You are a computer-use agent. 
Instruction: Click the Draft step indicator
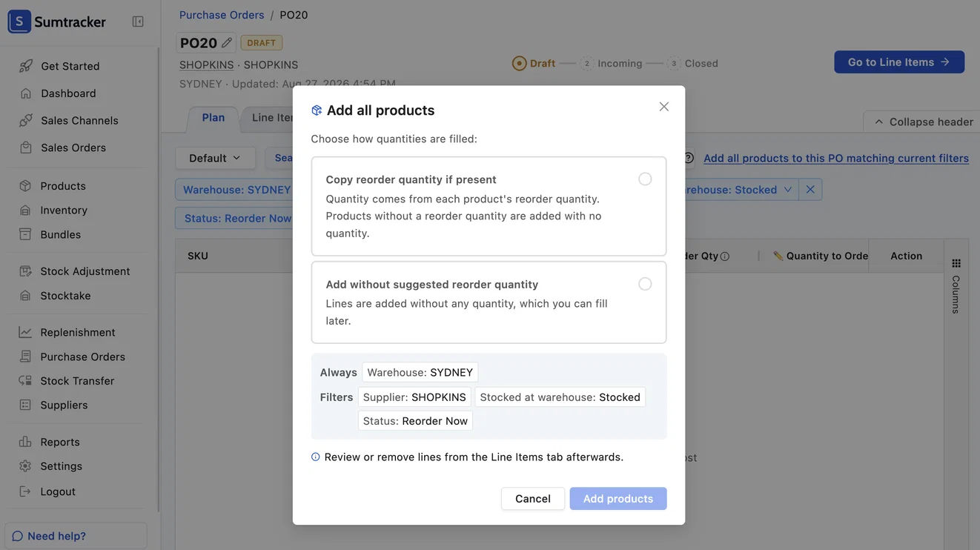click(534, 64)
